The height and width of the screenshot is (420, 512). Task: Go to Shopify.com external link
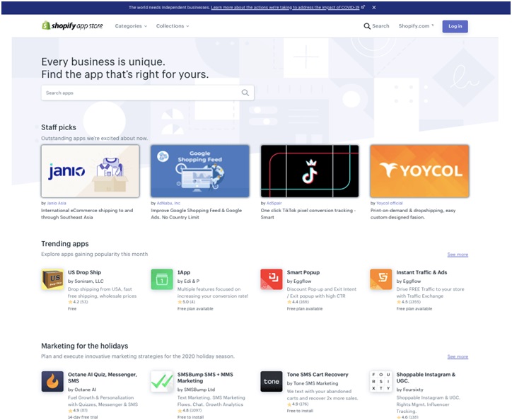pyautogui.click(x=416, y=26)
